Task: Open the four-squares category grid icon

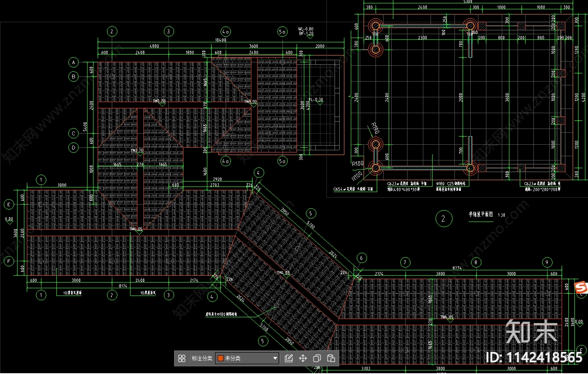Action: tap(182, 358)
